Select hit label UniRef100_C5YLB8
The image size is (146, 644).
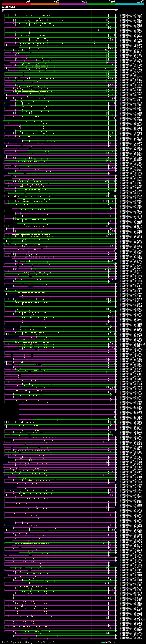[131, 296]
